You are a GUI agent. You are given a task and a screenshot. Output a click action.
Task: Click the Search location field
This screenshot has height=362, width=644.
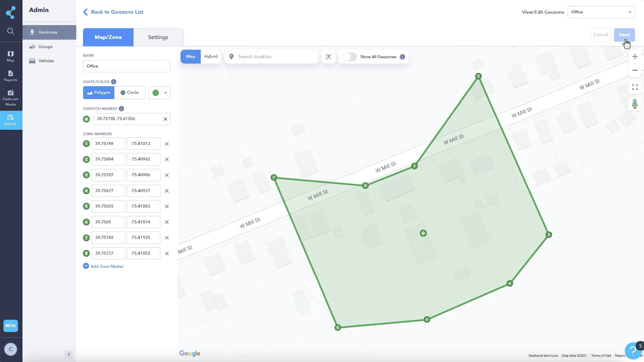275,56
